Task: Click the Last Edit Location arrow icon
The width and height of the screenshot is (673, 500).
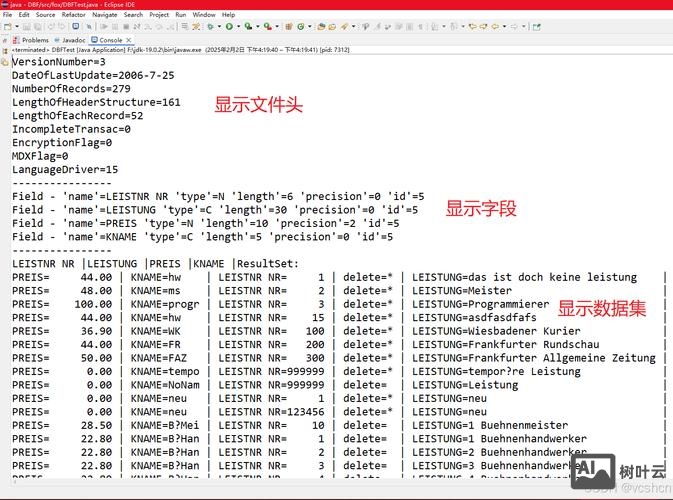Action: pyautogui.click(x=472, y=27)
